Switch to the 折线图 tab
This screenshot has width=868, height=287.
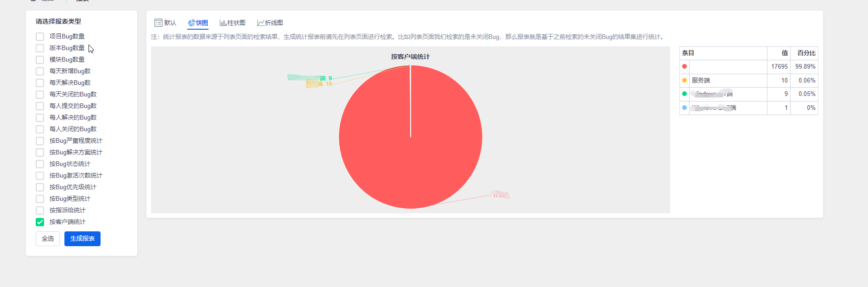click(x=270, y=23)
